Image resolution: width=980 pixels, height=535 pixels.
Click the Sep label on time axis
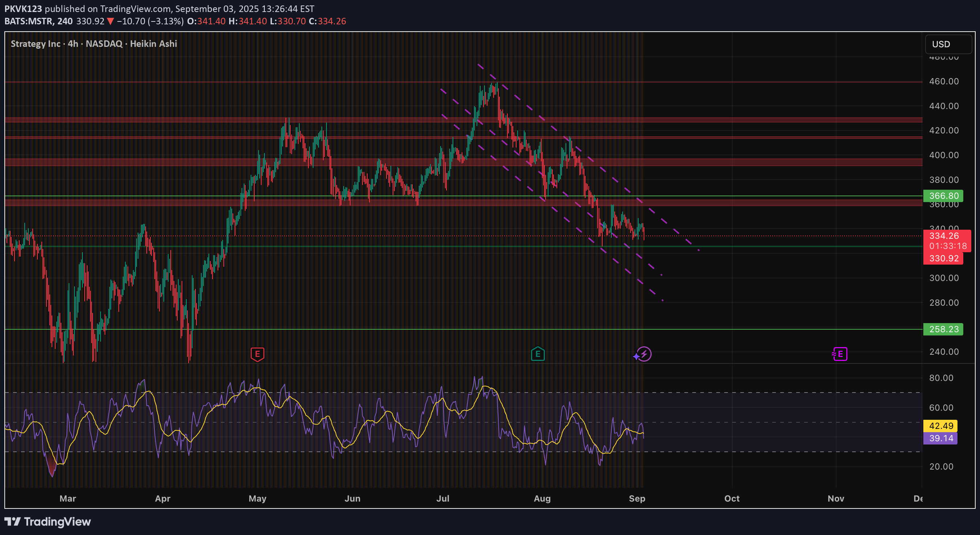click(x=637, y=498)
